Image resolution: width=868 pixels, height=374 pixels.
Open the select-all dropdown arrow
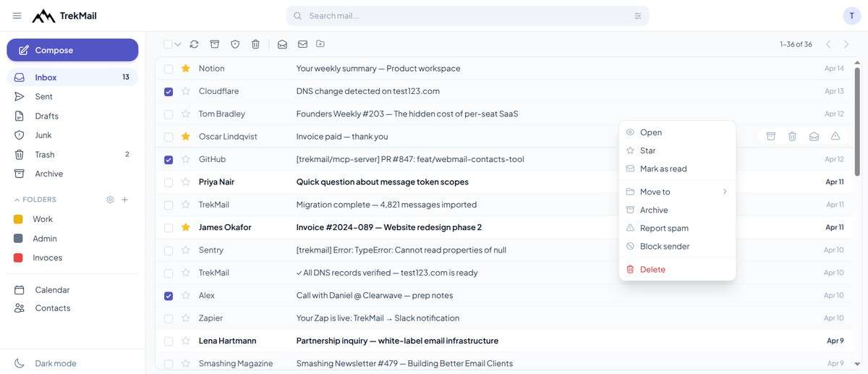tap(178, 44)
